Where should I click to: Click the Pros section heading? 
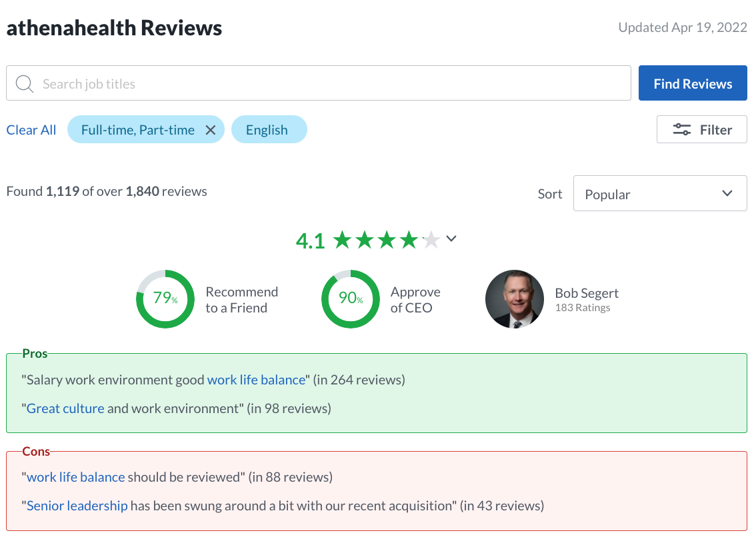pos(35,353)
